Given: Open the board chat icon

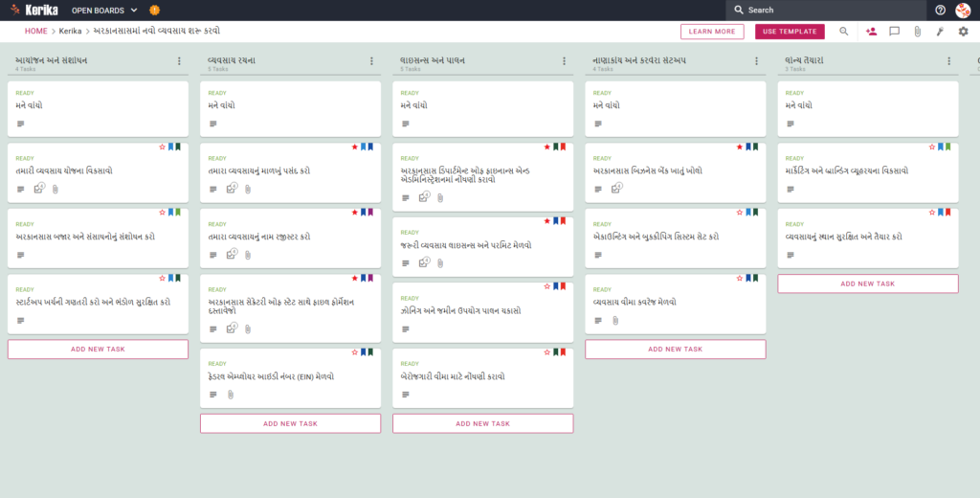Looking at the screenshot, I should (895, 32).
